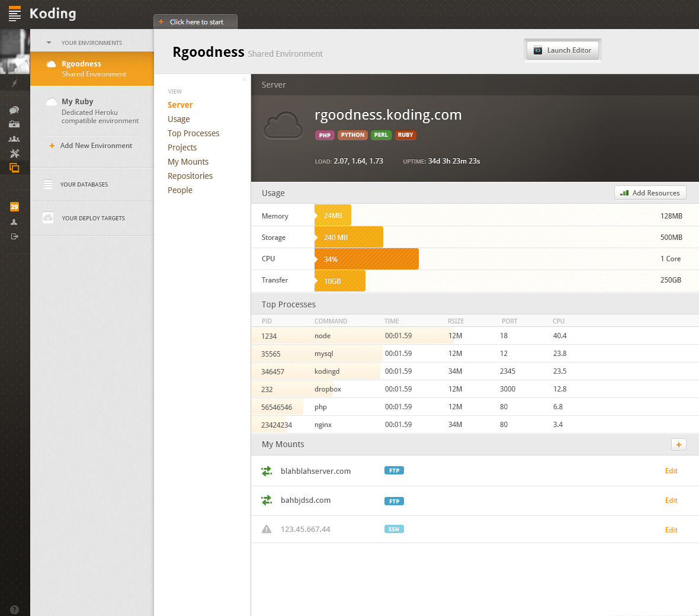Click the group members sidebar icon
The height and width of the screenshot is (616, 699).
(14, 139)
